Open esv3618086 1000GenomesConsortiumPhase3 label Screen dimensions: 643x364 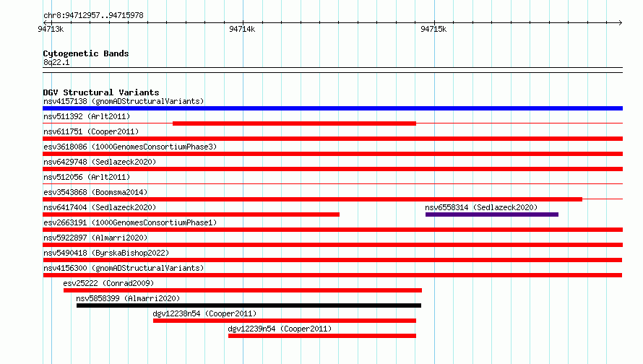pos(130,147)
